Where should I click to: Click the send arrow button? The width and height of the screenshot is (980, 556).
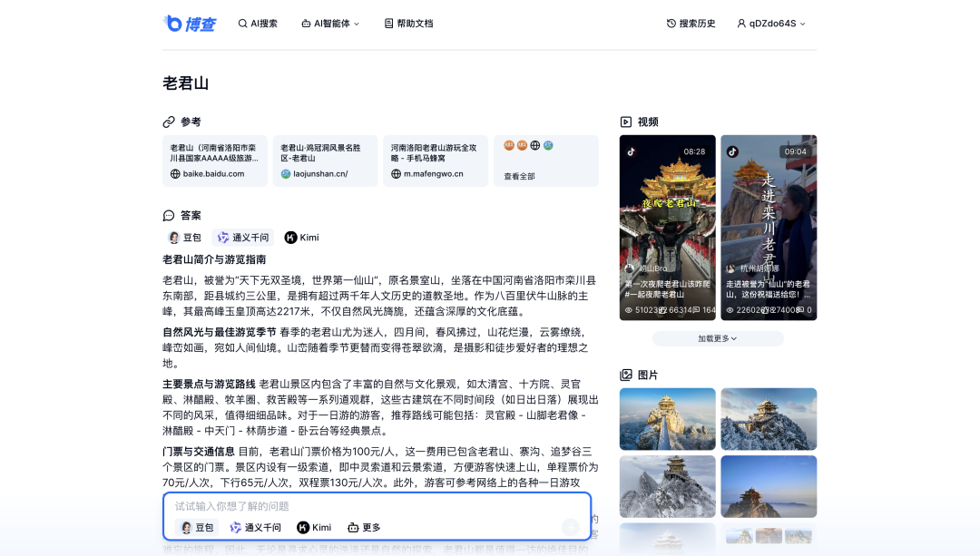pos(570,527)
